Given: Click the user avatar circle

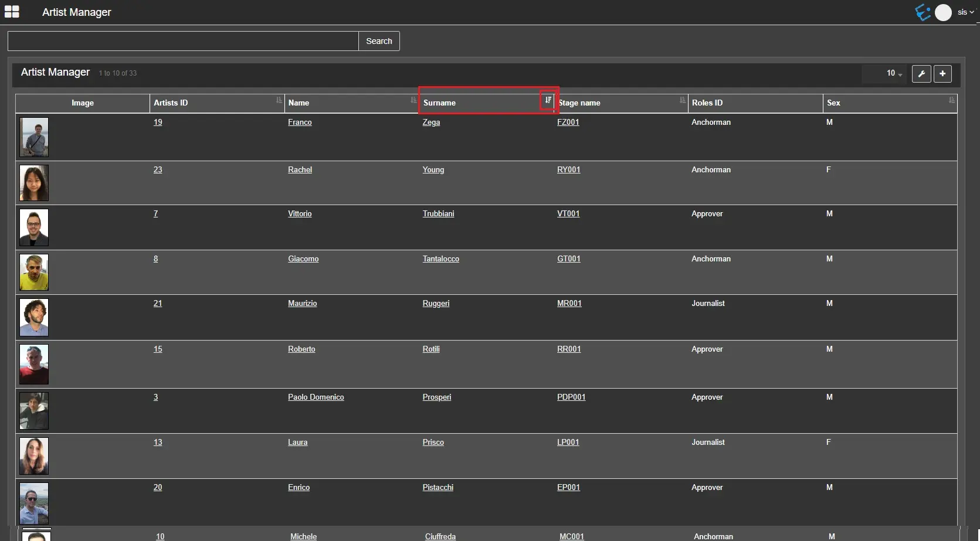Looking at the screenshot, I should pos(943,12).
